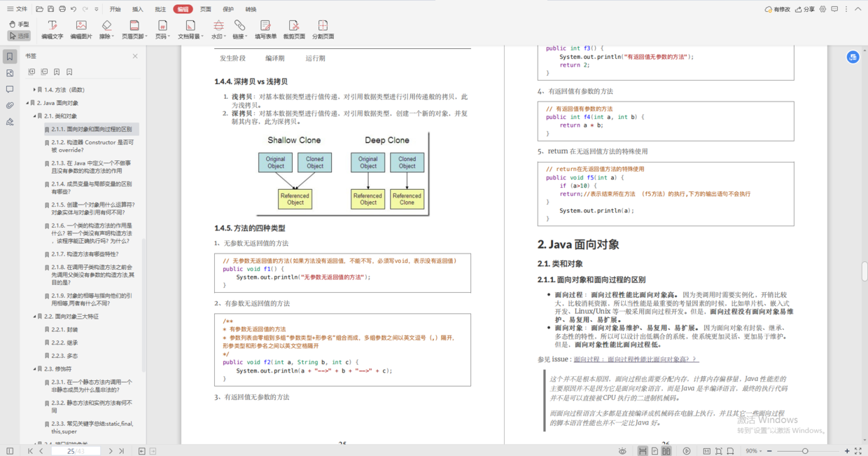
Task: Open the bookmark panel icon in sidebar
Action: 10,57
